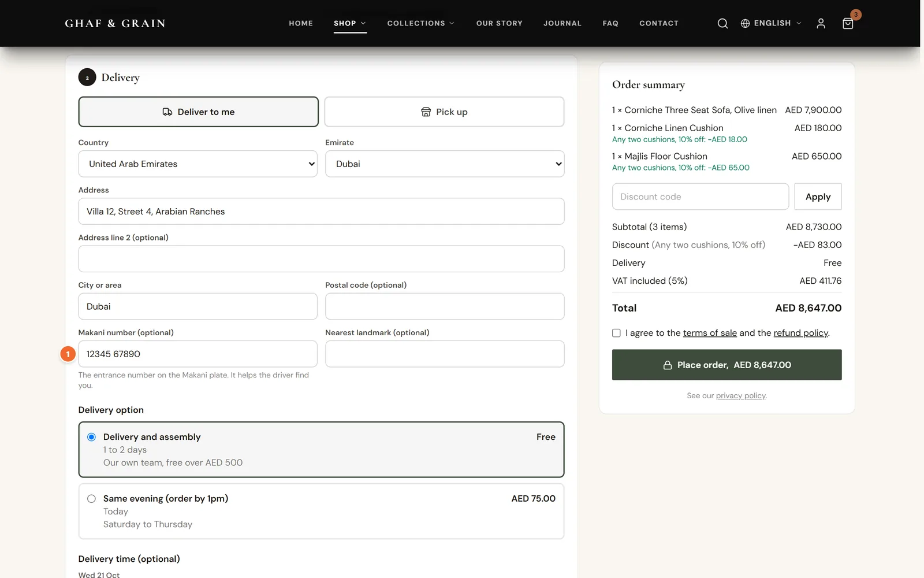
Task: Open the Emirate dropdown
Action: (x=445, y=164)
